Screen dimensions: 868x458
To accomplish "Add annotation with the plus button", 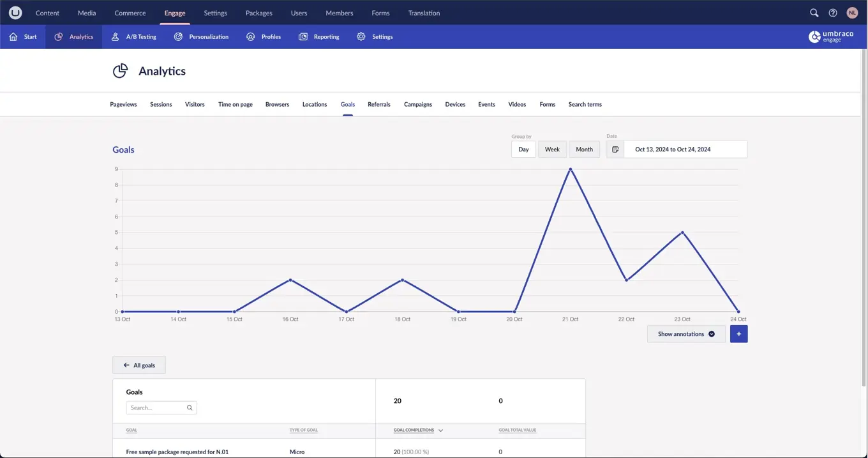I will [739, 334].
